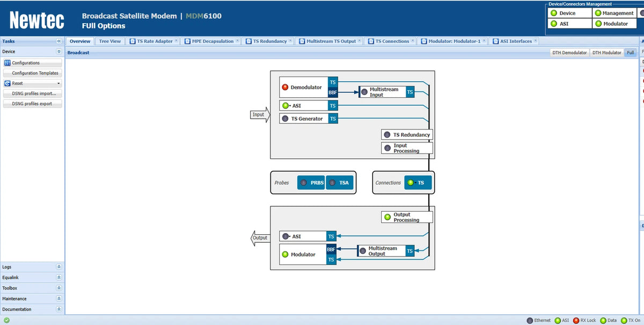Expand the Logs section
644x325 pixels.
[59, 267]
